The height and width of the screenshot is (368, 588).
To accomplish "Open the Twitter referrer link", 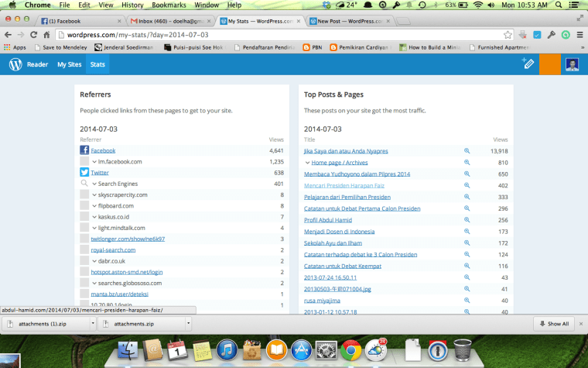I will click(100, 173).
